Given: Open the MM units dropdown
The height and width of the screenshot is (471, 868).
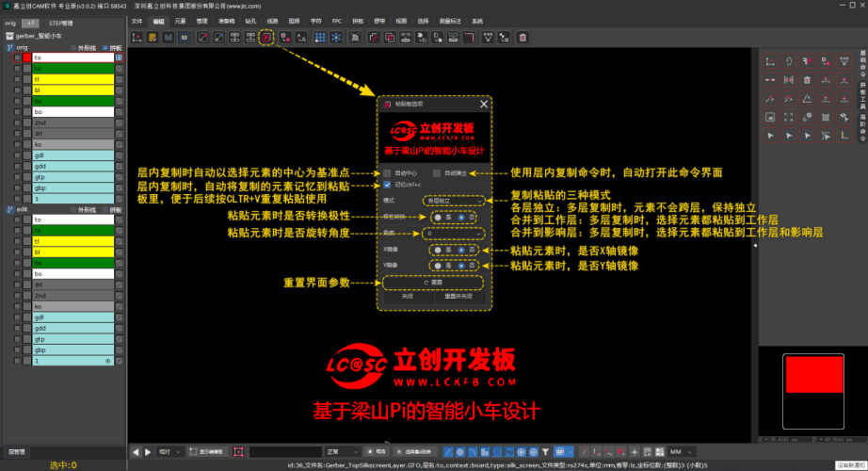Looking at the screenshot, I should [682, 451].
